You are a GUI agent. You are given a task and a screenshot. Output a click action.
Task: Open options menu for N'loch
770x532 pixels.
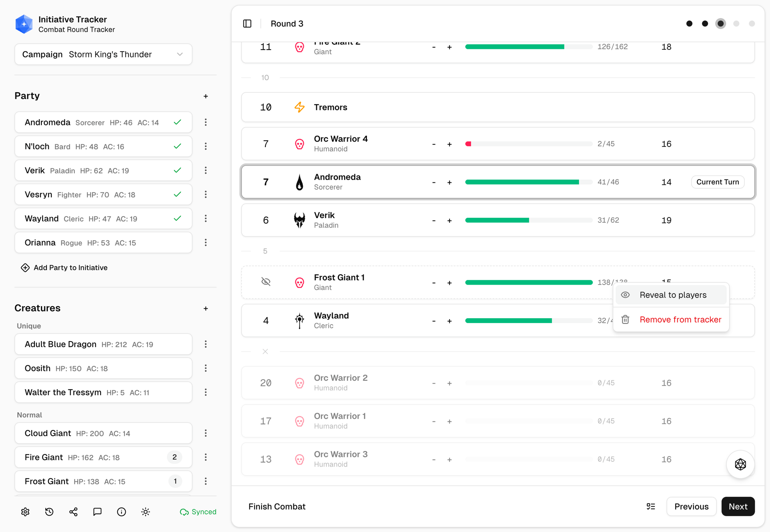206,146
